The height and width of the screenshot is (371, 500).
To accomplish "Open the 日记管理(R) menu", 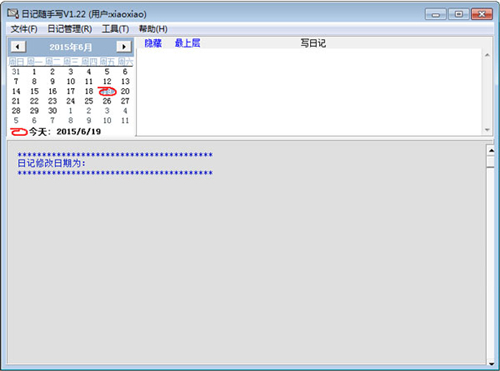I will point(70,29).
